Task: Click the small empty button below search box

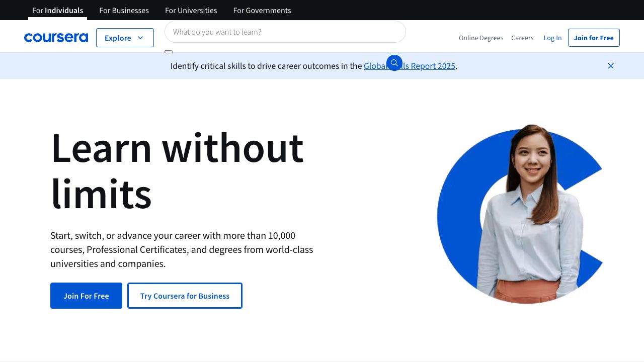Action: point(169,52)
